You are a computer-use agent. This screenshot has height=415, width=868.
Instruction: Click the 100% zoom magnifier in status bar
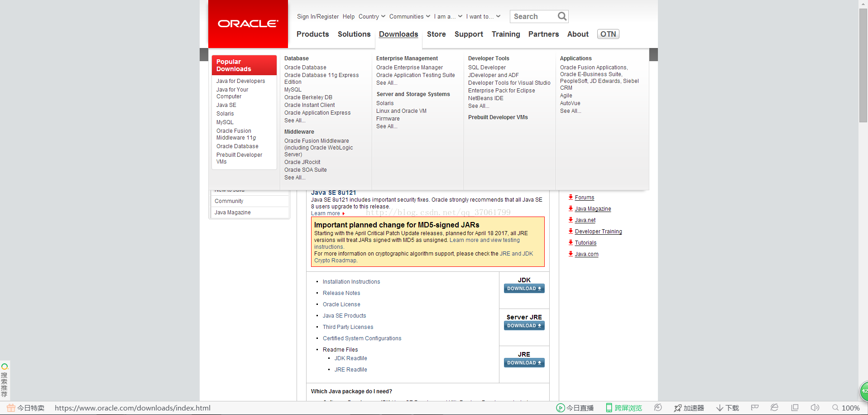tap(835, 408)
